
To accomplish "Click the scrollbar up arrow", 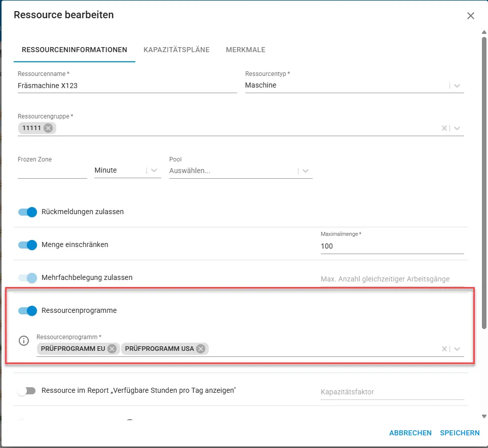I will (484, 32).
